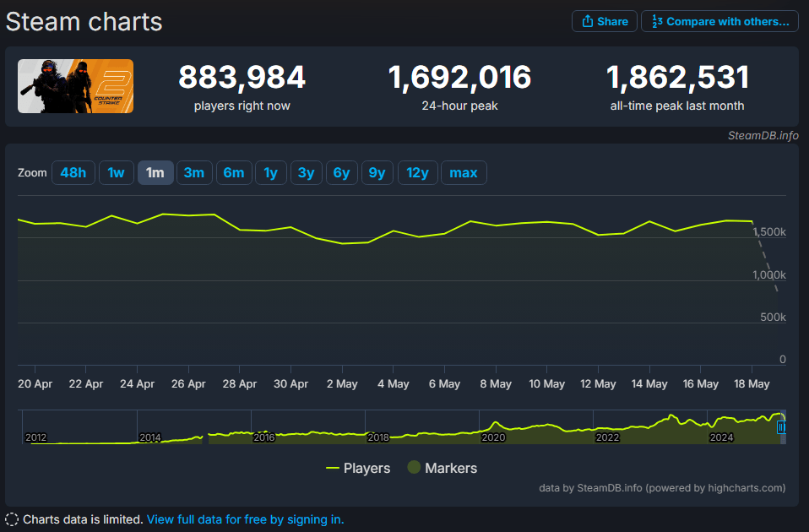
Task: Select 6y zoom option
Action: point(341,172)
